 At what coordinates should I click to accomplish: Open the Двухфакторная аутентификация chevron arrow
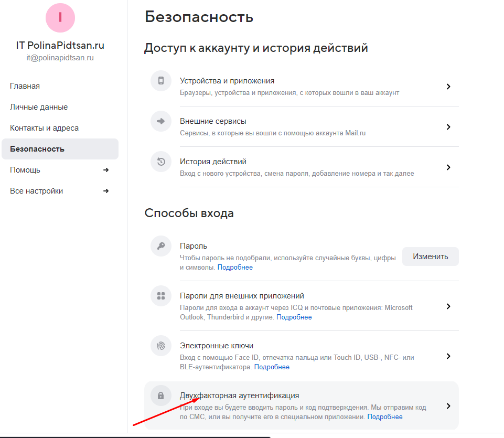(448, 406)
